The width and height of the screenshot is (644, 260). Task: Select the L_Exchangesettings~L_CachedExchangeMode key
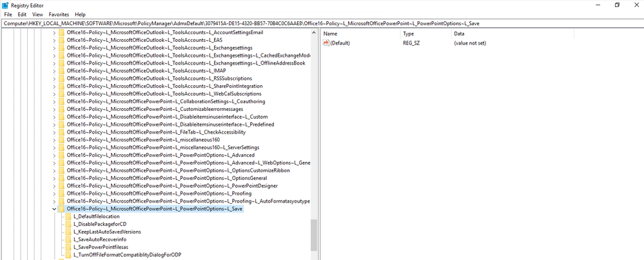[188, 55]
